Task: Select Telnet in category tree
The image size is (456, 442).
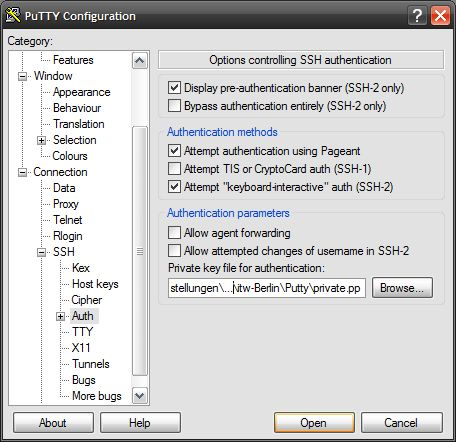Action: click(x=67, y=220)
